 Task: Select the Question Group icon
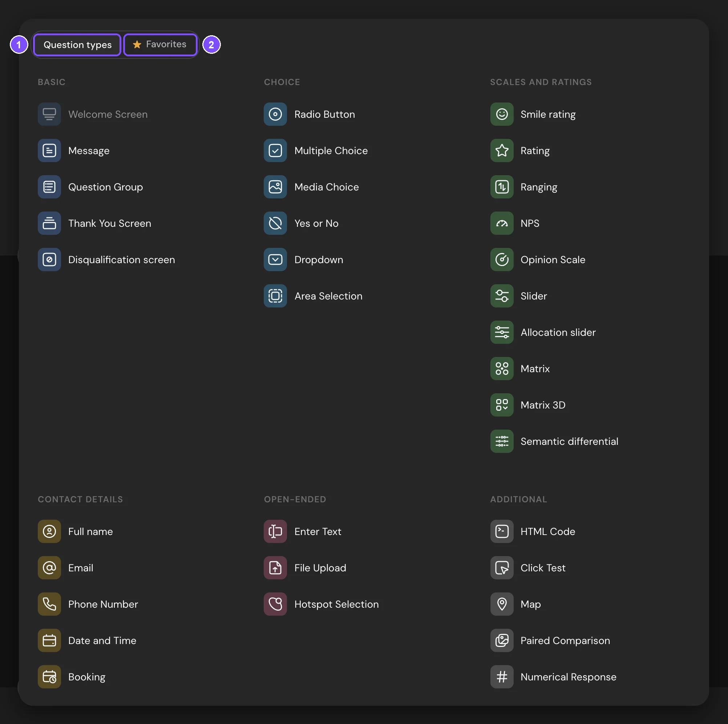pos(49,187)
